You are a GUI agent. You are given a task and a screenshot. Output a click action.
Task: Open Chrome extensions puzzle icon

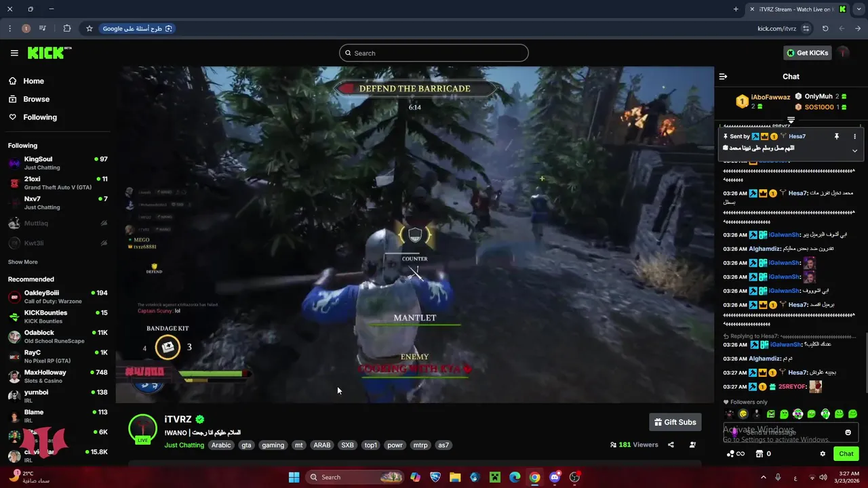(66, 28)
